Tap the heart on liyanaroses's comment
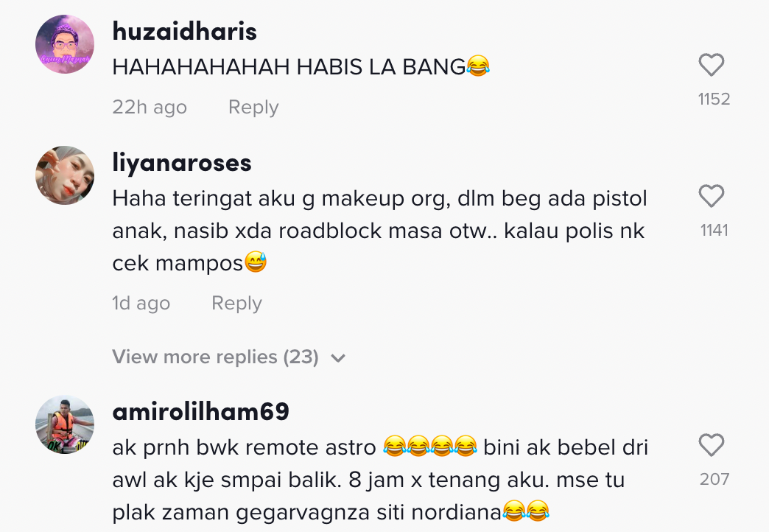Screen dimensions: 769x532 click(x=711, y=196)
